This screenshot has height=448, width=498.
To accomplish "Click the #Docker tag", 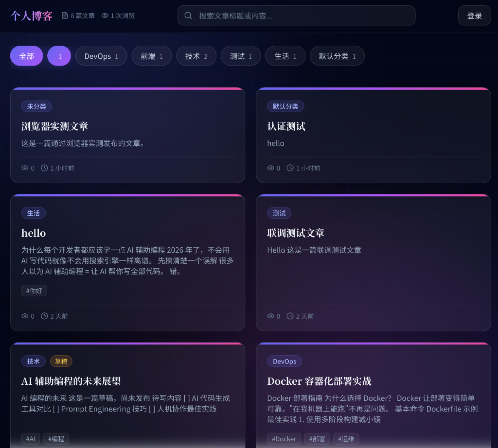I will coord(284,439).
